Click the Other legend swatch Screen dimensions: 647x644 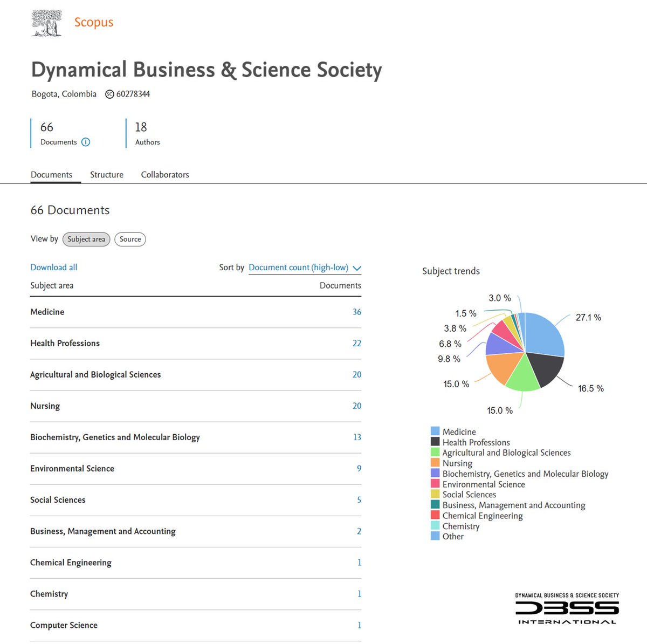435,536
